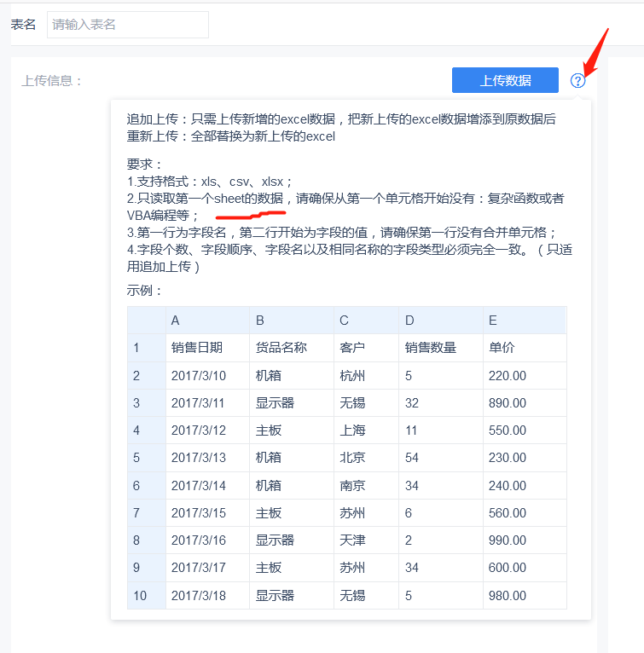
Task: Click the 北京 customer cell
Action: [x=366, y=458]
